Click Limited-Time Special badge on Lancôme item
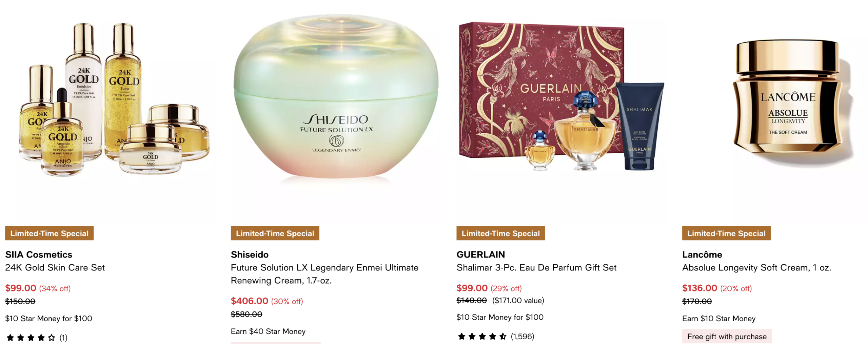 click(x=726, y=233)
